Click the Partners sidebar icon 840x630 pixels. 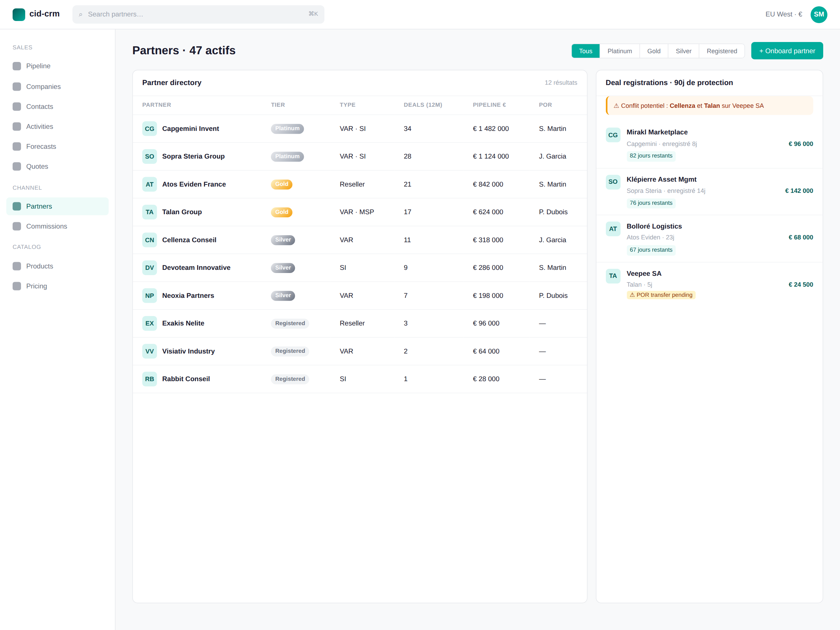click(x=17, y=206)
